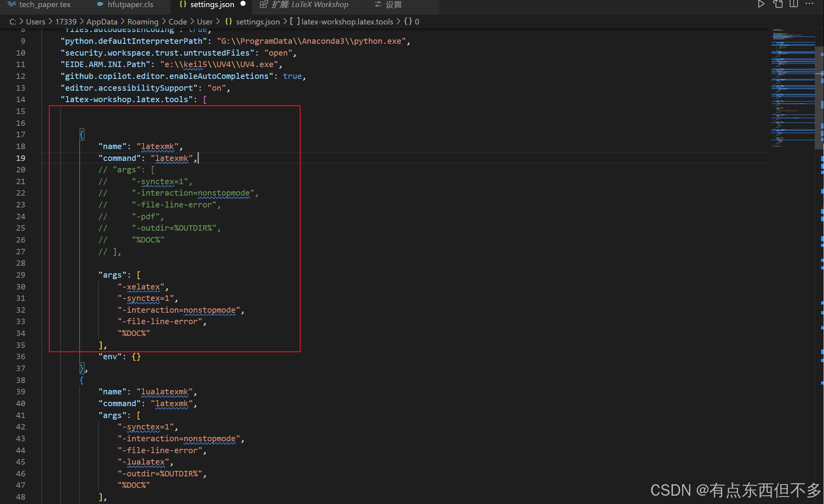824x504 pixels.
Task: Expand the latex-workshop.latex.tools breadcrumb
Action: pos(347,22)
